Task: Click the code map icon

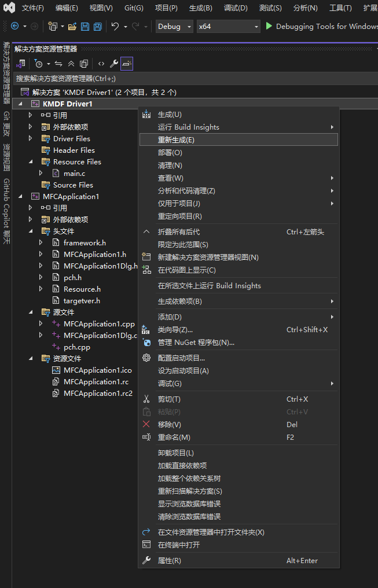Action: point(146,270)
